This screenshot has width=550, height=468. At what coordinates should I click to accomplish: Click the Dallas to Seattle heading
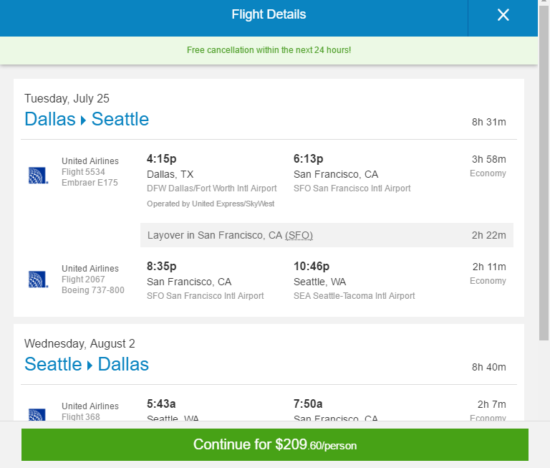[87, 119]
